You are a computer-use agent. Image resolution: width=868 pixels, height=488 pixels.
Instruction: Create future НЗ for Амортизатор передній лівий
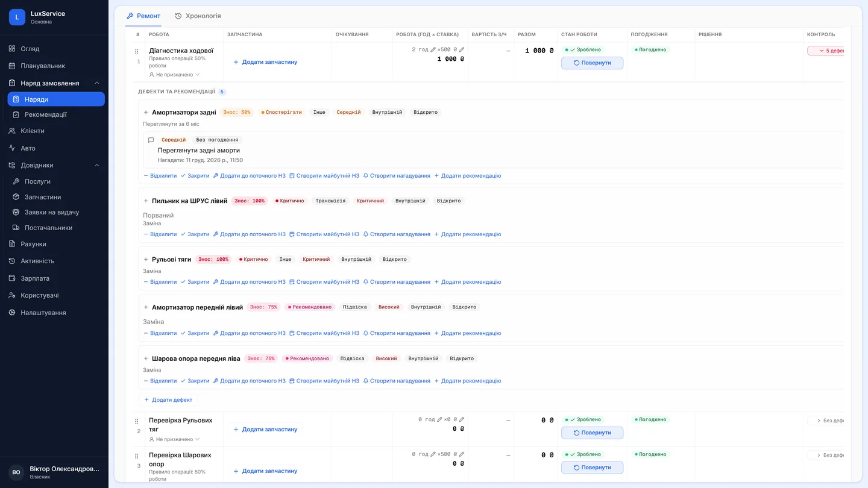pyautogui.click(x=324, y=333)
